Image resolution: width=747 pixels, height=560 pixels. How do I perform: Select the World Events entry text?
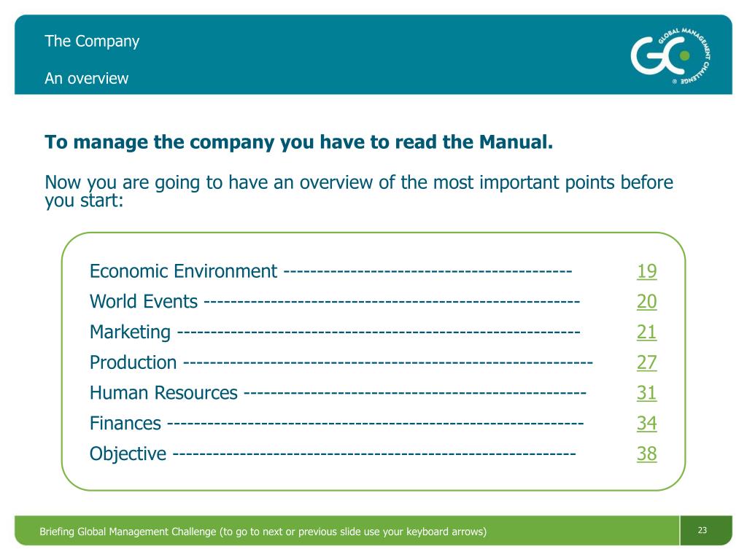point(144,301)
